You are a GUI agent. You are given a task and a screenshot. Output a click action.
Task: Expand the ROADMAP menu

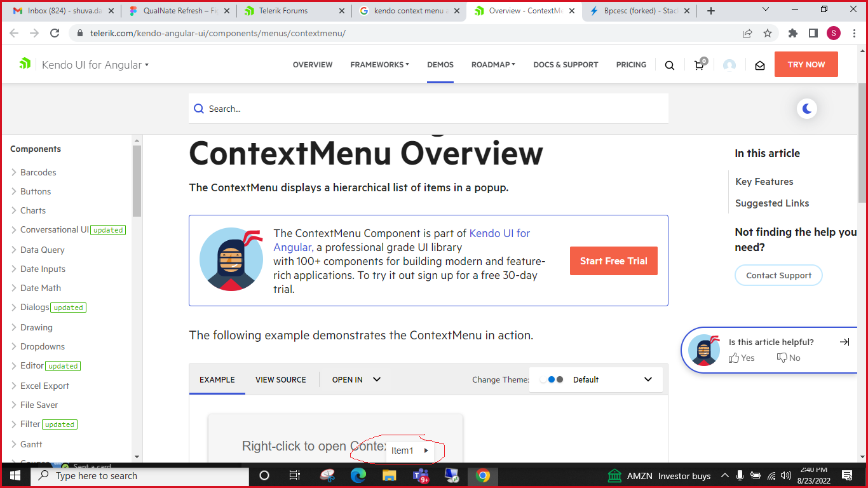[493, 65]
